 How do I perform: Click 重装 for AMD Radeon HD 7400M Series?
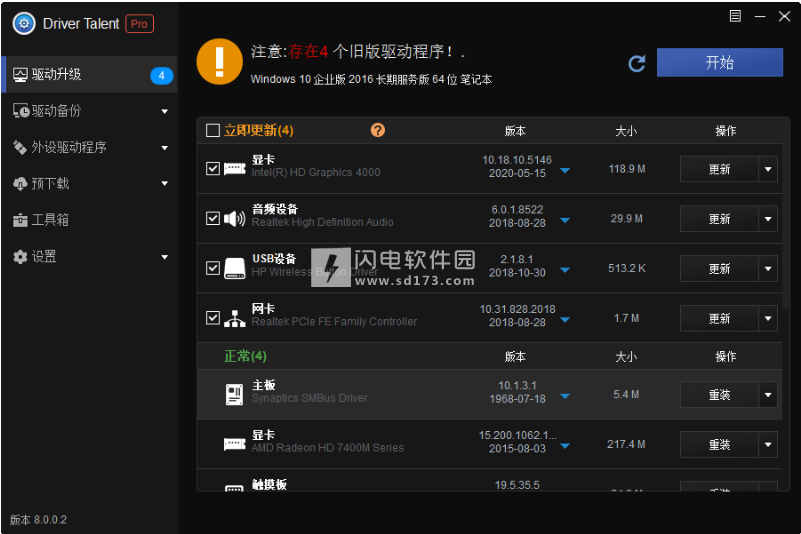coord(719,445)
